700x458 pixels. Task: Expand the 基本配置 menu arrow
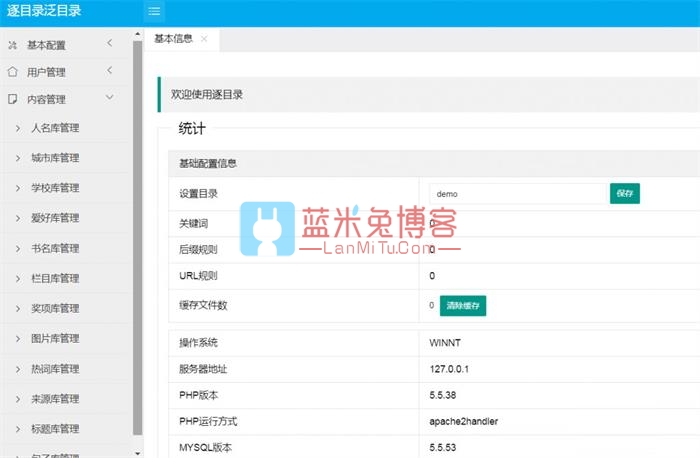[110, 43]
